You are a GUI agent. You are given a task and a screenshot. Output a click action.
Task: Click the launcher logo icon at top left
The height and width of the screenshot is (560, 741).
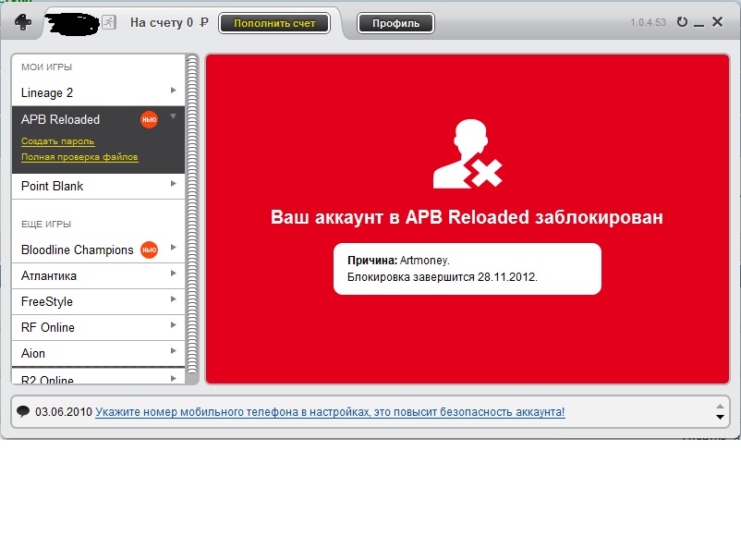[x=23, y=22]
